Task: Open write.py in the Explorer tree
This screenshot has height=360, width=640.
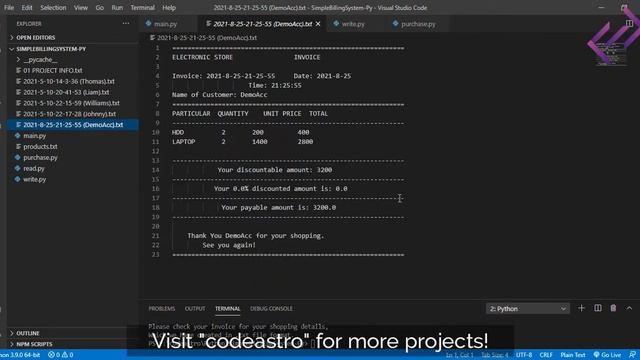Action: click(35, 179)
